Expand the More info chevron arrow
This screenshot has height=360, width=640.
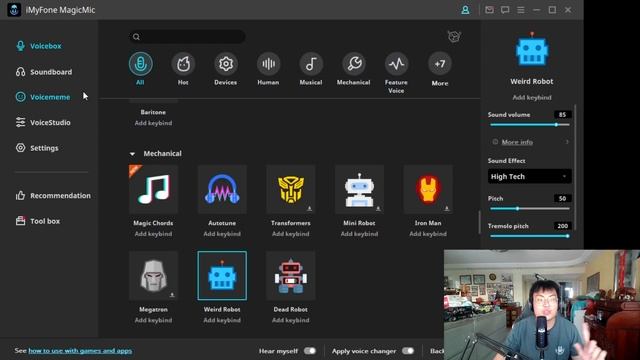click(567, 142)
